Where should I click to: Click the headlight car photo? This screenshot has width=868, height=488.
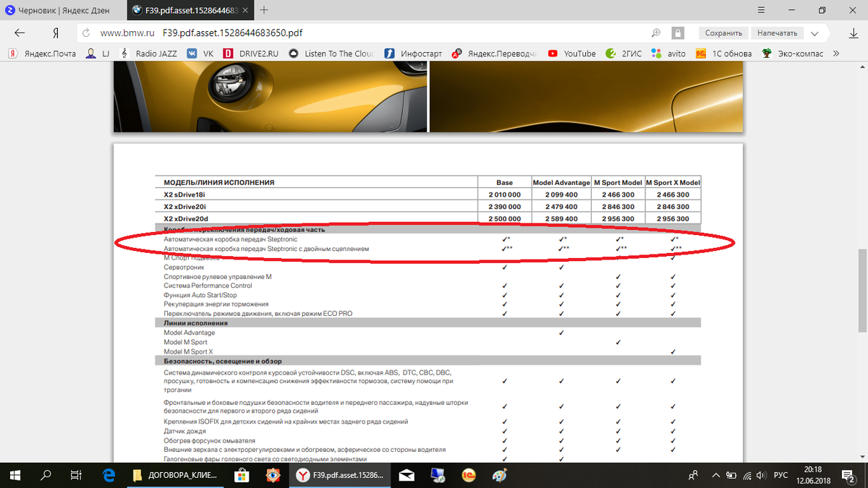pyautogui.click(x=269, y=97)
